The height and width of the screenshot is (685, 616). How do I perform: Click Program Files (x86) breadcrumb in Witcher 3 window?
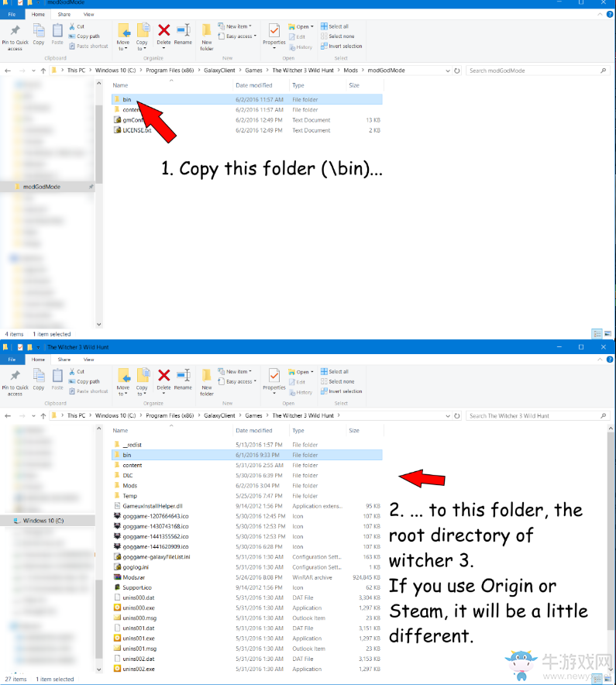pos(170,416)
